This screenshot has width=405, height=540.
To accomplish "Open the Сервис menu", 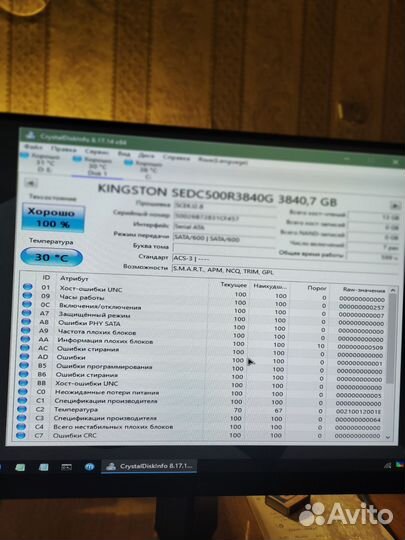I will click(97, 152).
